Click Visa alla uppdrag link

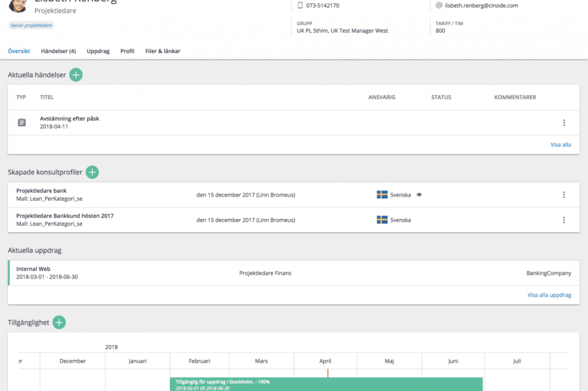[549, 295]
